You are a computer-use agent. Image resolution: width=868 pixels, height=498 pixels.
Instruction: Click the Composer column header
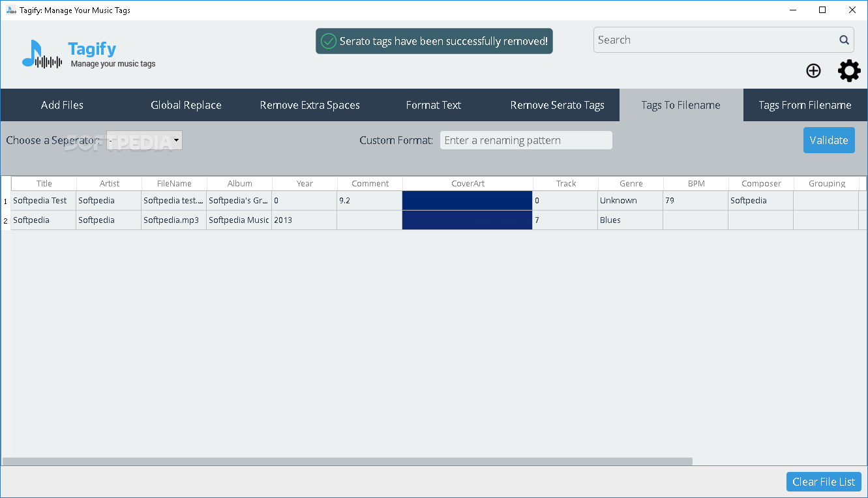[x=762, y=184]
